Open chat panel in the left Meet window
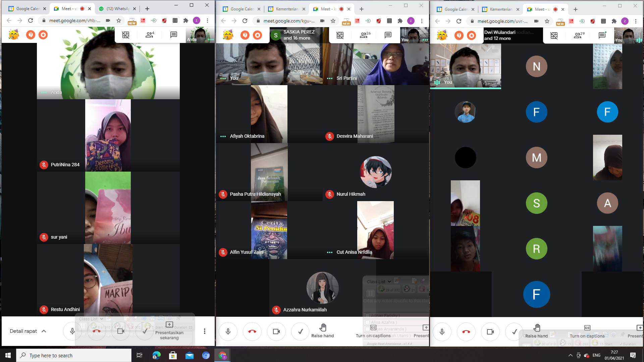644x362 pixels. pyautogui.click(x=173, y=35)
